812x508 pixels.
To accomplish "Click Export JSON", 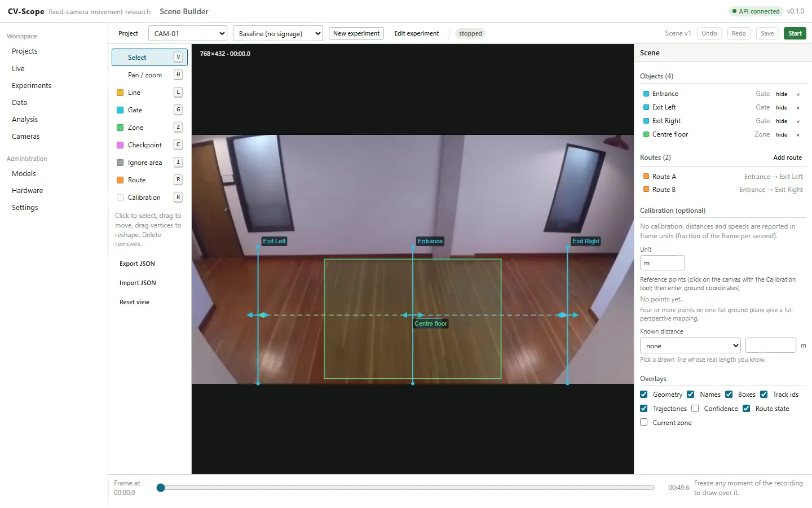I will click(137, 264).
